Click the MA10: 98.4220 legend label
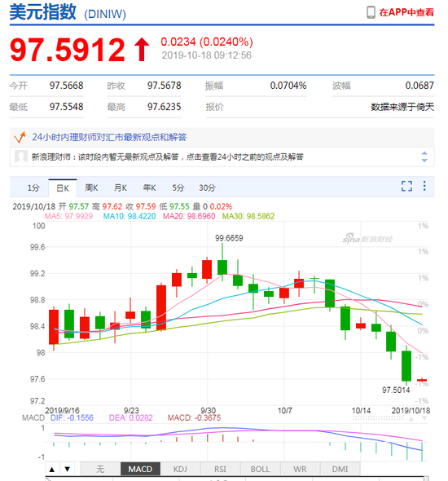Screen dimensions: 448x481 pos(130,216)
